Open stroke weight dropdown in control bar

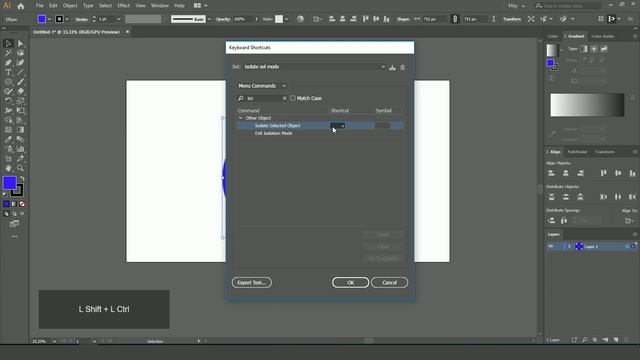coord(119,19)
